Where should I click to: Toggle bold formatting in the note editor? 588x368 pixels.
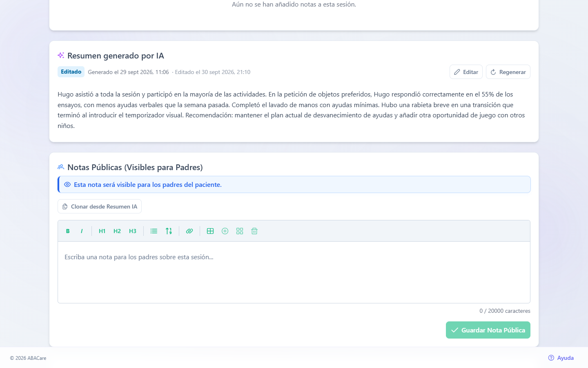[68, 231]
